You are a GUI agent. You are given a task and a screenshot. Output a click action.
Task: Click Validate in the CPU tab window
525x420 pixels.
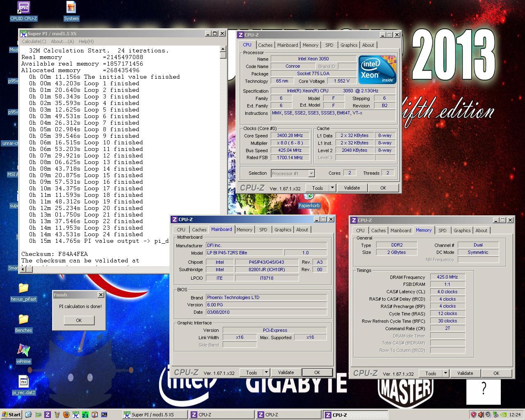(352, 188)
